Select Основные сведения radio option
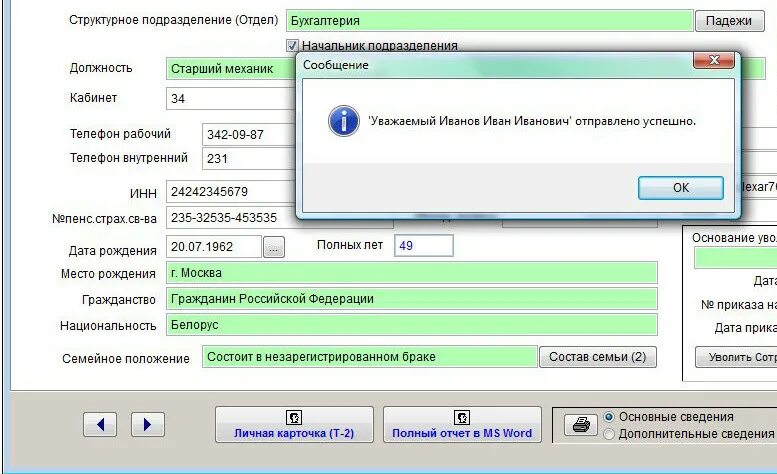777x474 pixels. tap(609, 417)
